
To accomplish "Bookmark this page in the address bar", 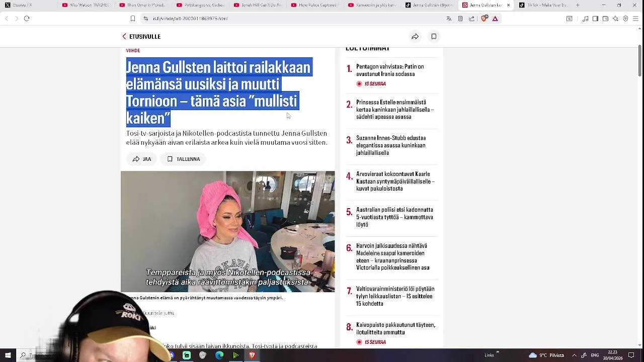I will click(x=133, y=19).
